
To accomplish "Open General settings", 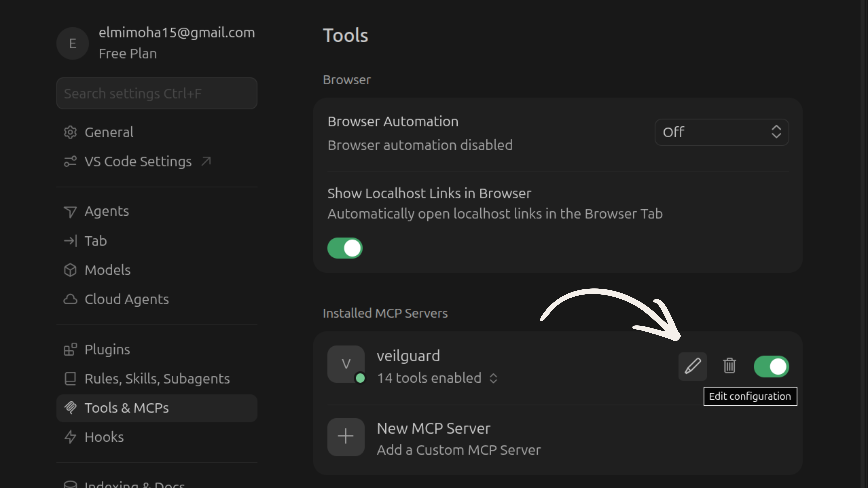I will point(157,132).
